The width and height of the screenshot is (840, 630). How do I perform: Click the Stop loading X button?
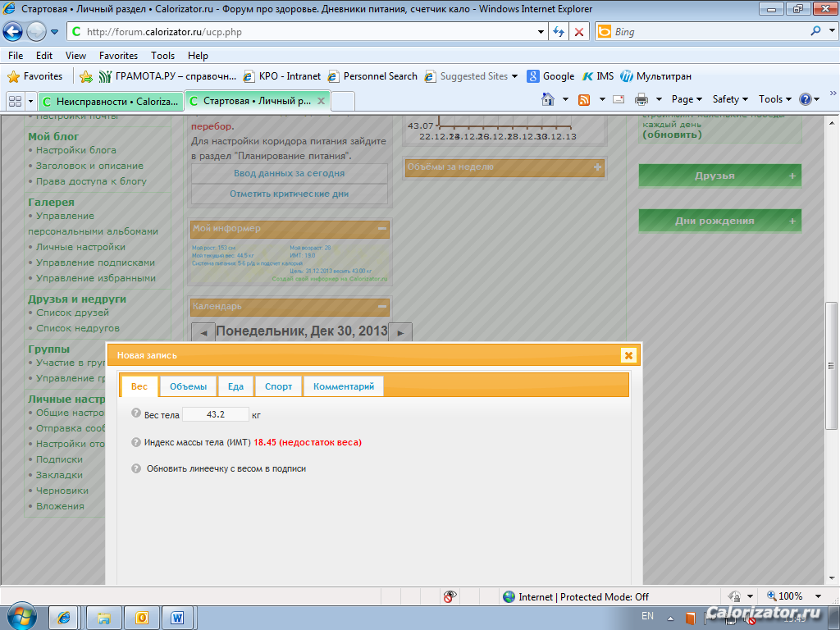click(x=579, y=32)
